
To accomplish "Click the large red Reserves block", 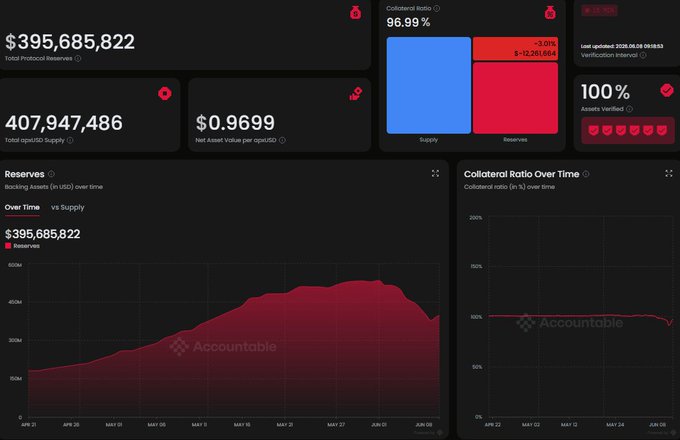I will (x=515, y=98).
